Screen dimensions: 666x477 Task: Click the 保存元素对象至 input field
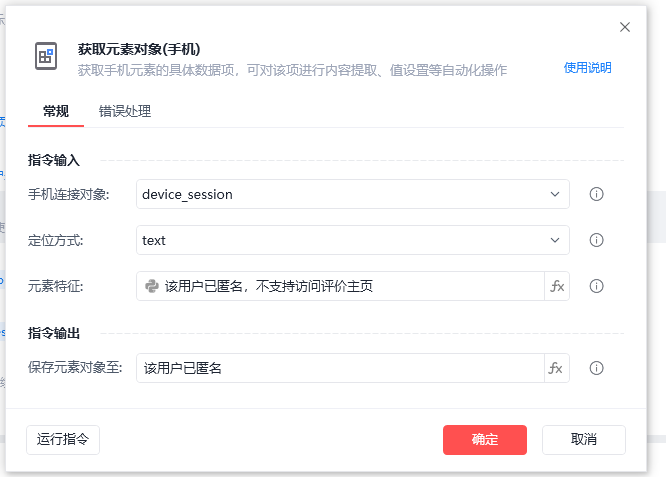[340, 368]
